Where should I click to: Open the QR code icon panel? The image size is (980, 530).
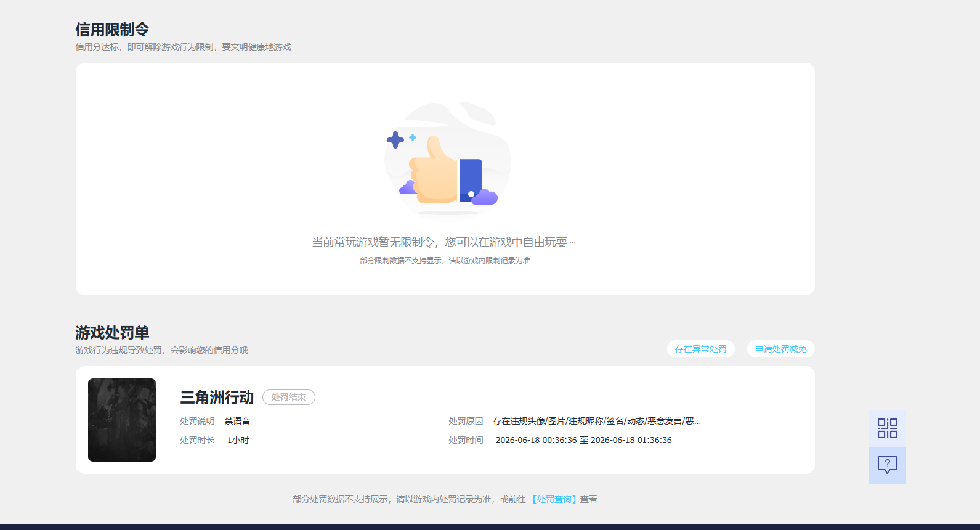(x=887, y=428)
